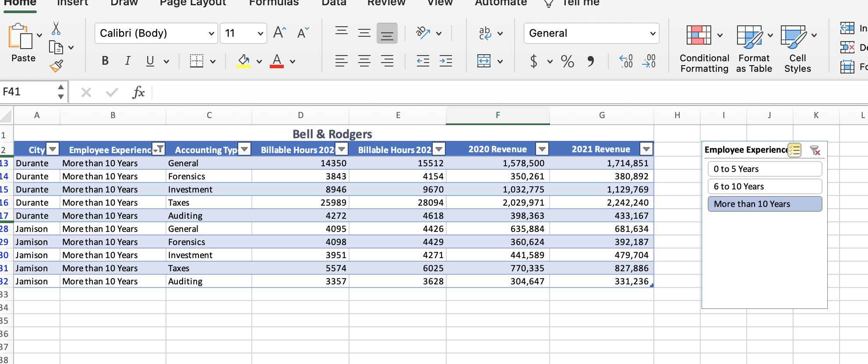Screen dimensions: 868x364
Task: Select the 6 to 10 Years slicer item
Action: point(765,186)
